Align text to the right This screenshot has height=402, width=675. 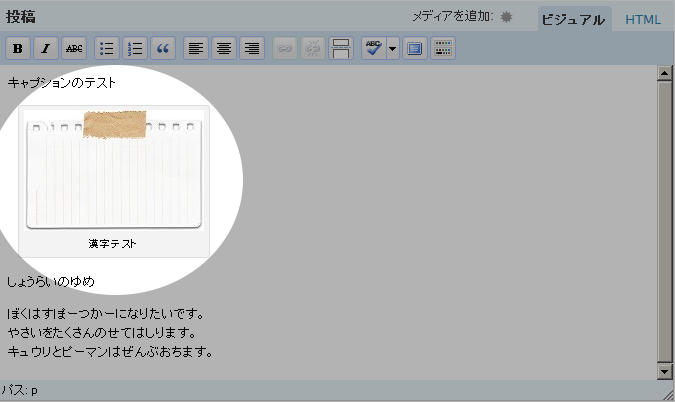pyautogui.click(x=252, y=48)
